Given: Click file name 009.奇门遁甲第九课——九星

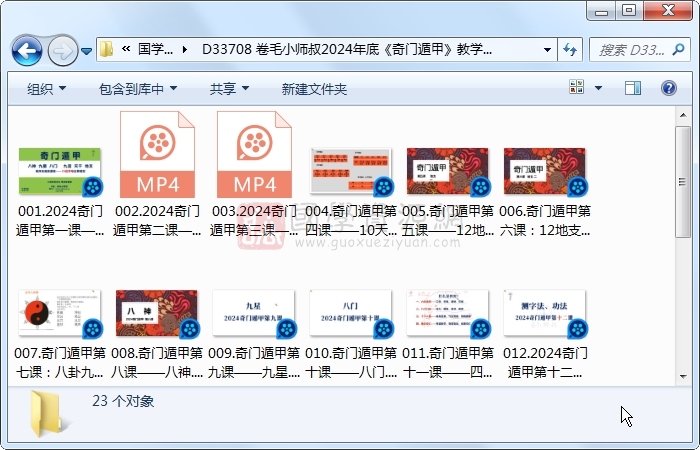Looking at the screenshot, I should point(254,362).
